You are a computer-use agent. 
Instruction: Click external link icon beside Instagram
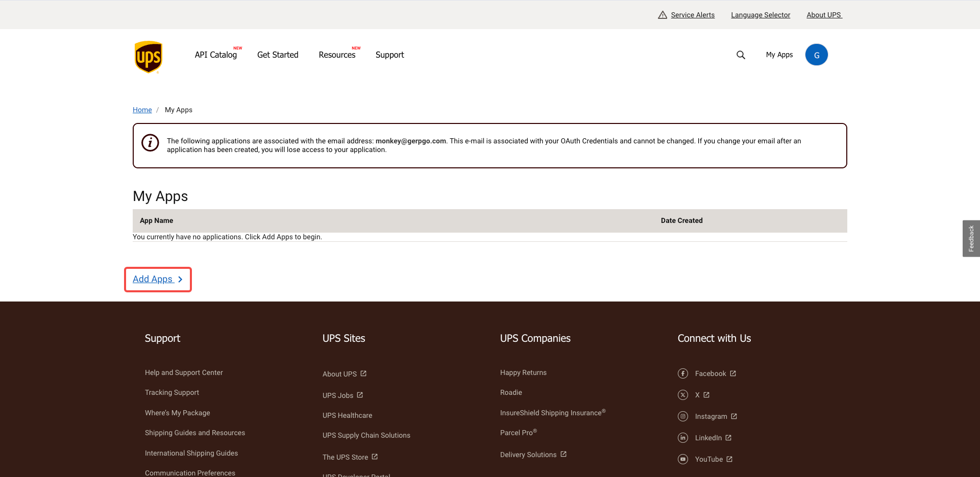click(734, 416)
